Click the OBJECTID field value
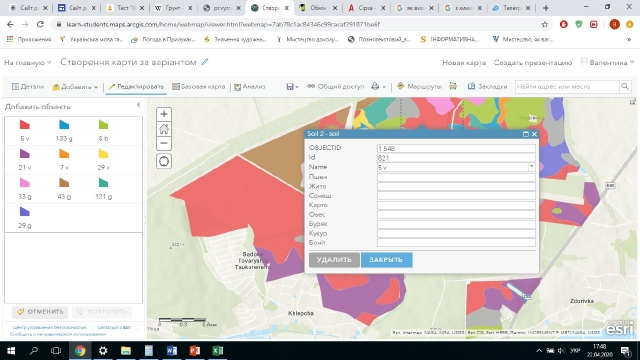 coord(456,149)
